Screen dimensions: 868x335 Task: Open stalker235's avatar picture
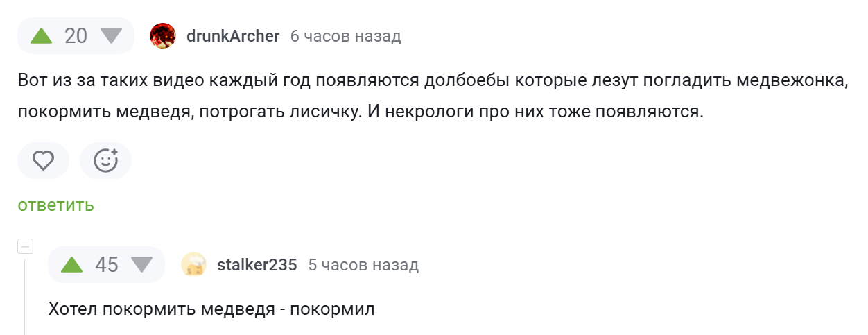(193, 265)
